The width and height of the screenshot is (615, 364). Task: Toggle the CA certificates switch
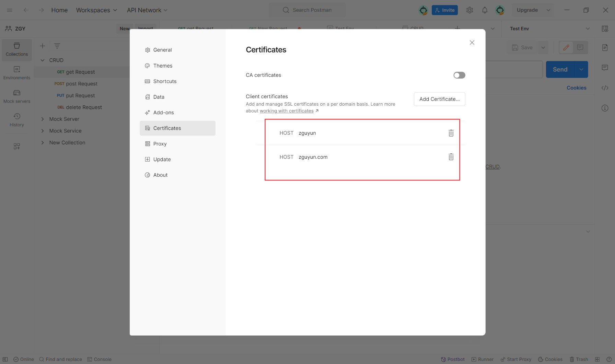click(459, 75)
